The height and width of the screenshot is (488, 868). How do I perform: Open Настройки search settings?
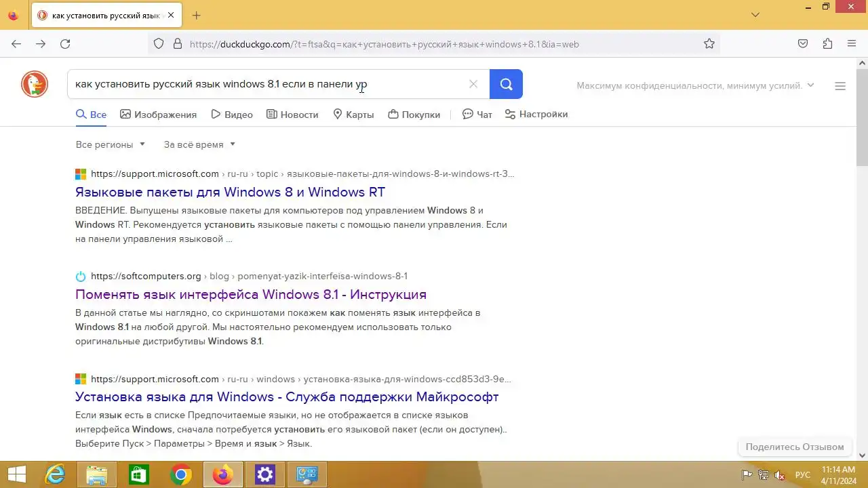536,115
